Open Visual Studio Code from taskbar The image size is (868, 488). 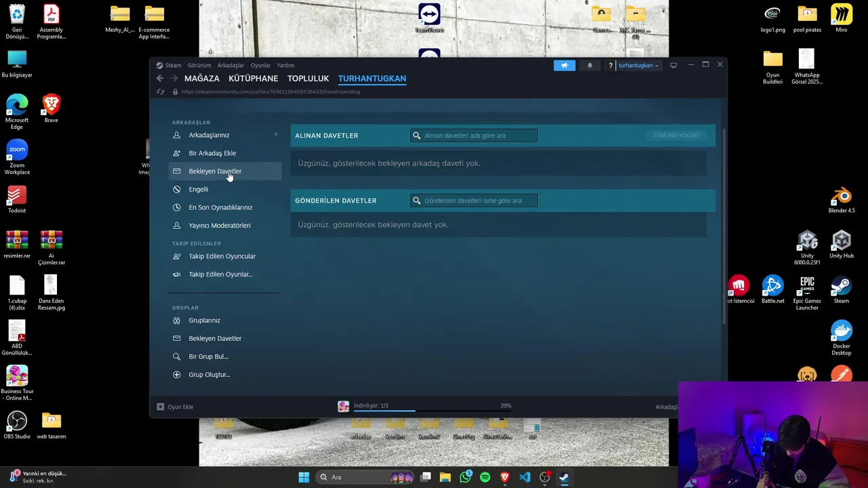(525, 477)
